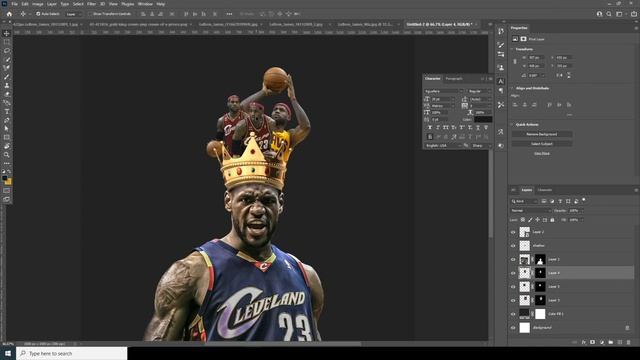Select the Rectangle shape tool
This screenshot has height=360, width=640.
click(x=7, y=137)
